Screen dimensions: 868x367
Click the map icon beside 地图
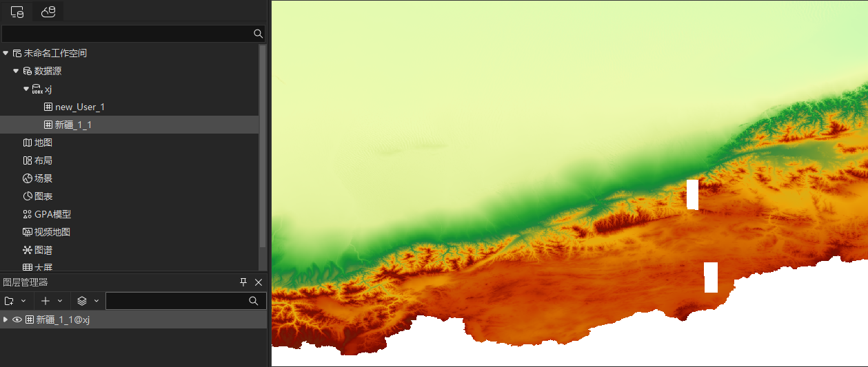28,143
